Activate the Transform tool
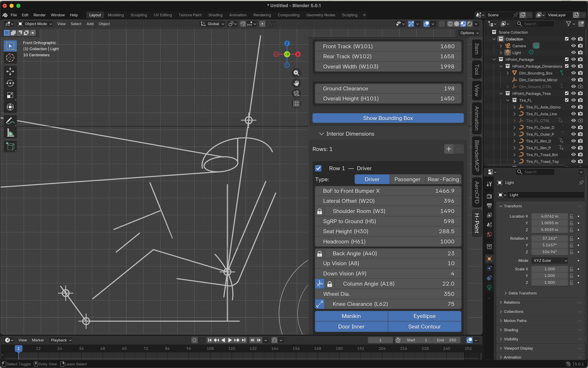Viewport: 588px width, 368px height. pyautogui.click(x=10, y=107)
